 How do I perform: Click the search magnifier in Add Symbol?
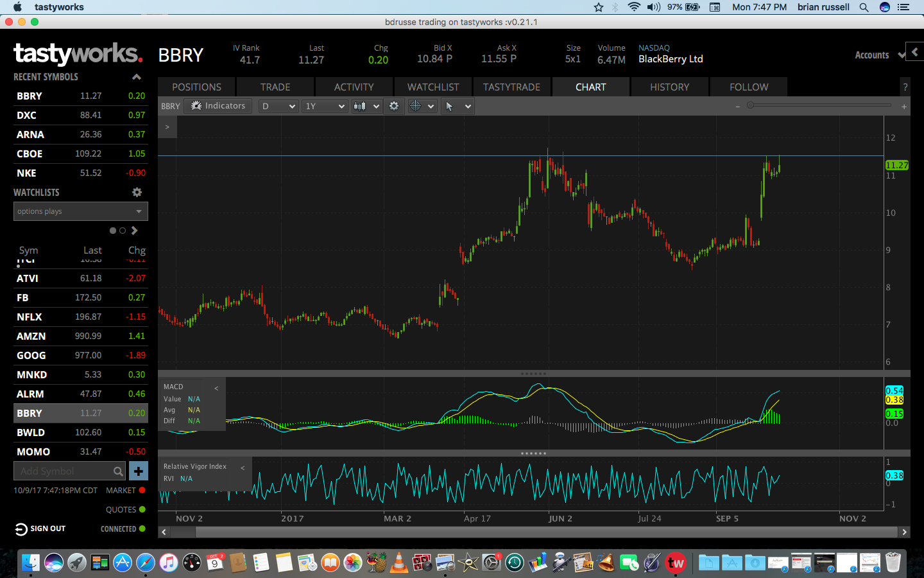pos(118,471)
